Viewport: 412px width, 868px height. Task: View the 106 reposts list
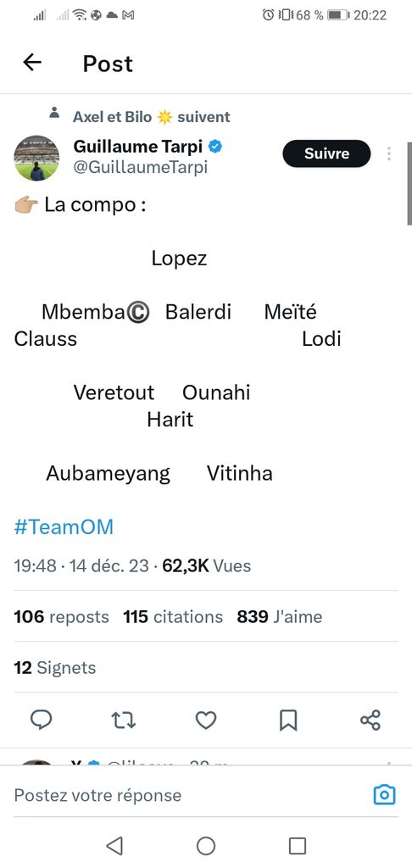pos(62,617)
